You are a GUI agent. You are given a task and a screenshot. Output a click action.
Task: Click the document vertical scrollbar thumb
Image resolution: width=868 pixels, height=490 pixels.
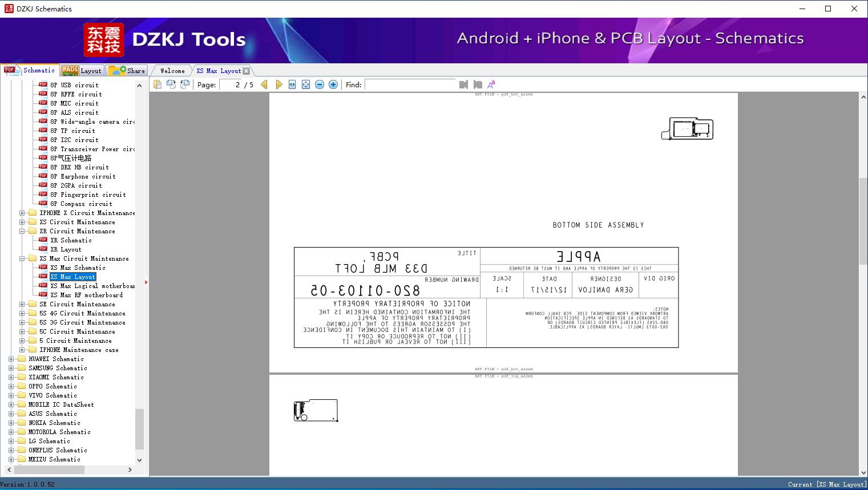tap(863, 221)
